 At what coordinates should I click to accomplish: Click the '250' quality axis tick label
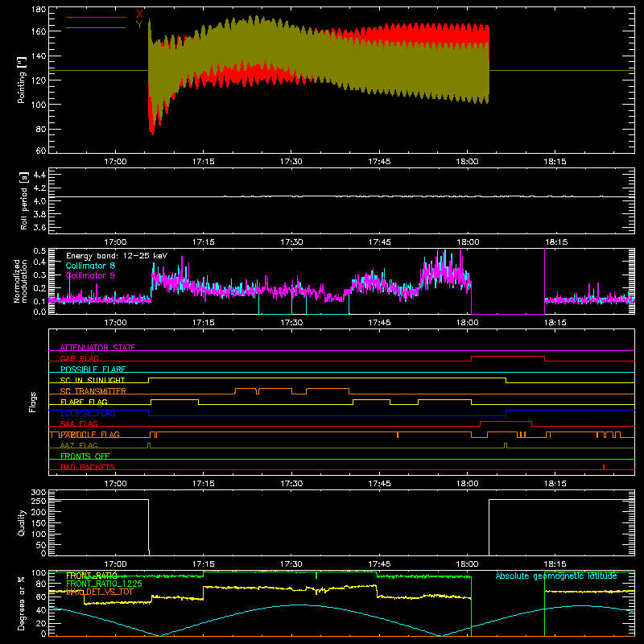click(x=39, y=502)
